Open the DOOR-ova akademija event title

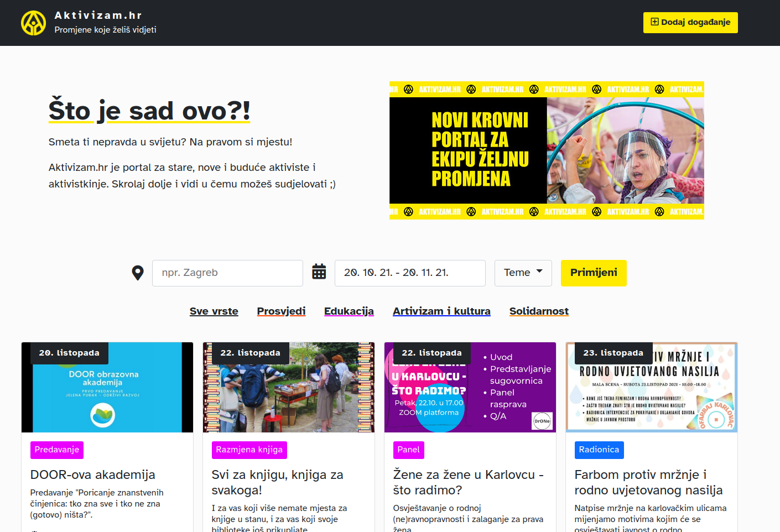pos(93,474)
